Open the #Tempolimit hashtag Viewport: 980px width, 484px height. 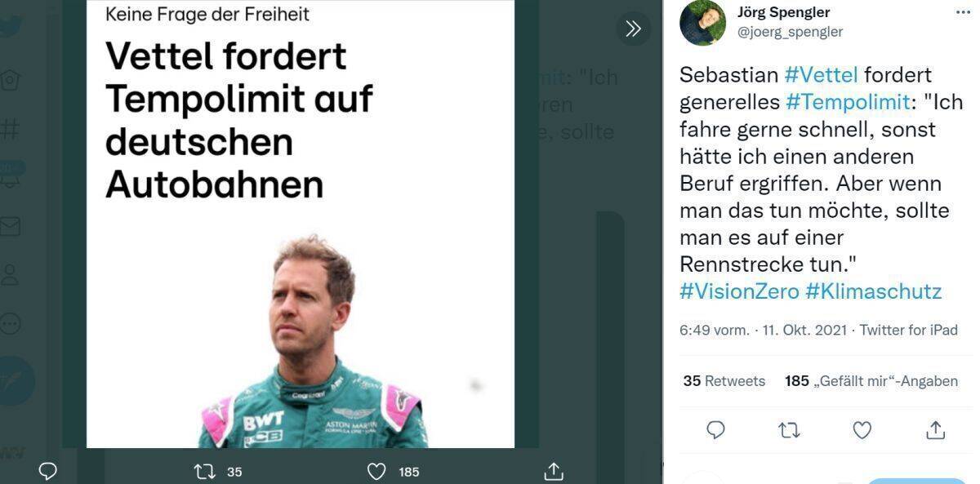click(849, 102)
